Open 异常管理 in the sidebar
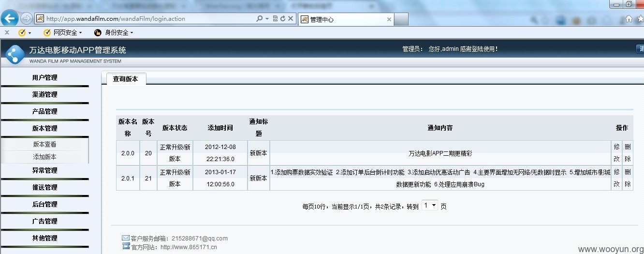This screenshot has height=254, width=644. [x=44, y=170]
